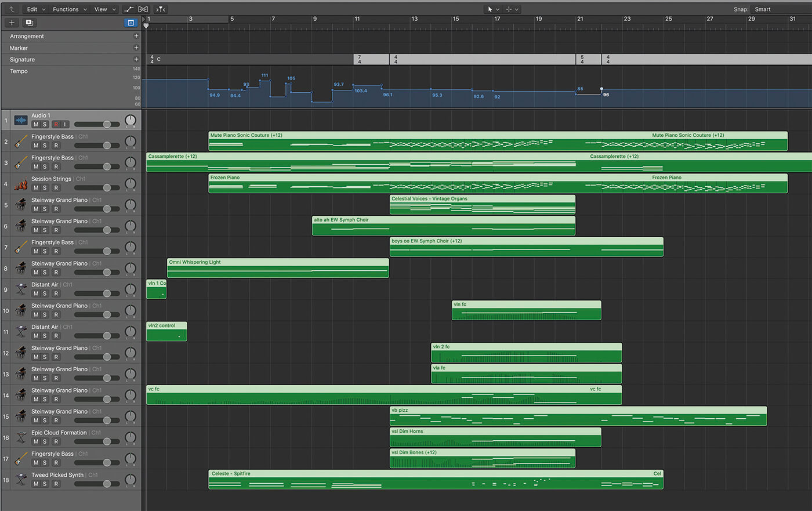Image resolution: width=812 pixels, height=511 pixels.
Task: Click the automation curve icon in toolbar
Action: click(x=129, y=9)
